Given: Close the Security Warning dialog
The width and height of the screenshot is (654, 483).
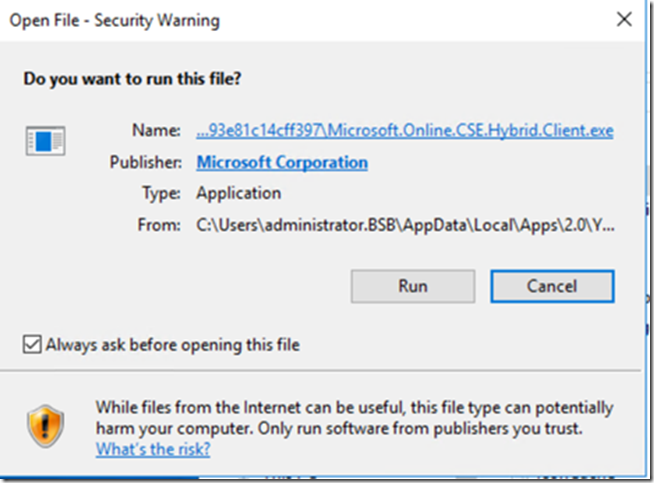Looking at the screenshot, I should pyautogui.click(x=625, y=19).
